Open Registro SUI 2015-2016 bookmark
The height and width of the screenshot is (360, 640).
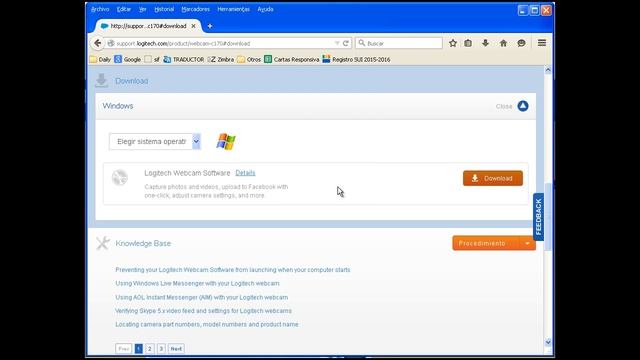356,60
